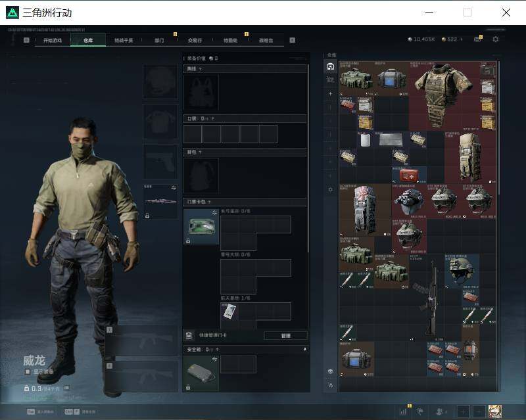Add a stash page with plus icon

(x=331, y=93)
